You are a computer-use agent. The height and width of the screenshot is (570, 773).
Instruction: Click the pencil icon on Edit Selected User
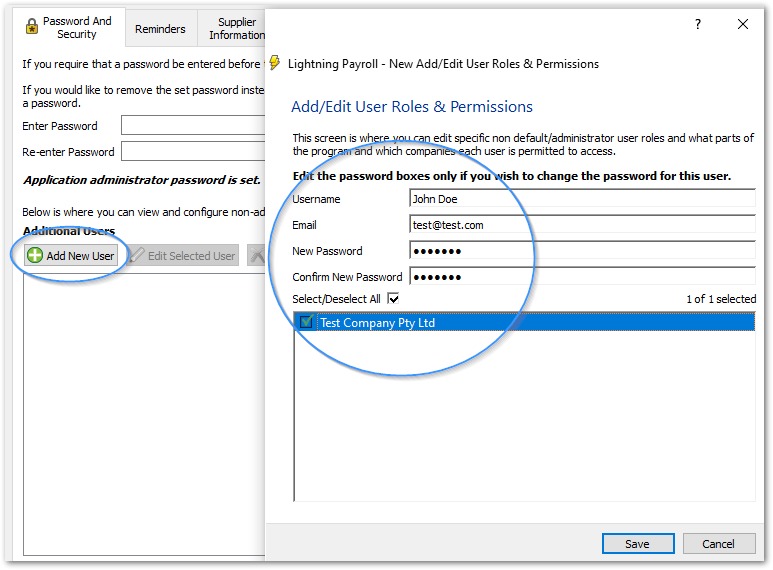(x=137, y=255)
